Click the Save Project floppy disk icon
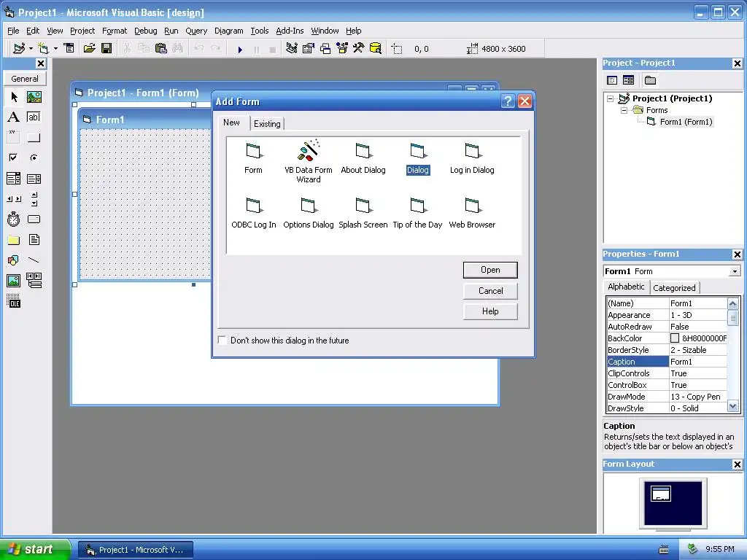This screenshot has height=560, width=747. [x=107, y=49]
